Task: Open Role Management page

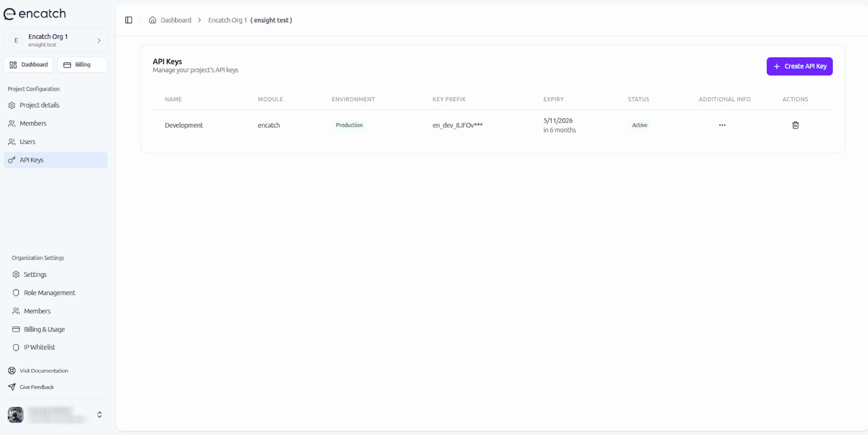Action: click(x=49, y=293)
